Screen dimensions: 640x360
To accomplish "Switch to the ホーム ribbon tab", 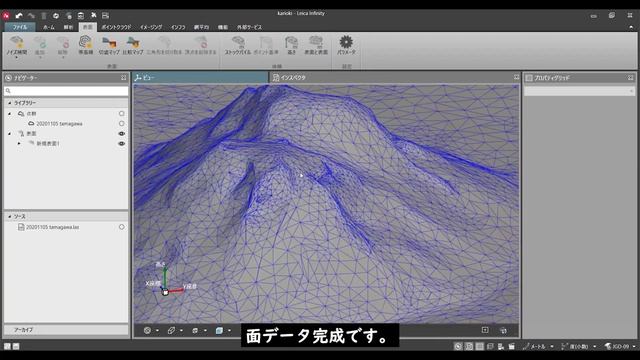I will click(49, 27).
